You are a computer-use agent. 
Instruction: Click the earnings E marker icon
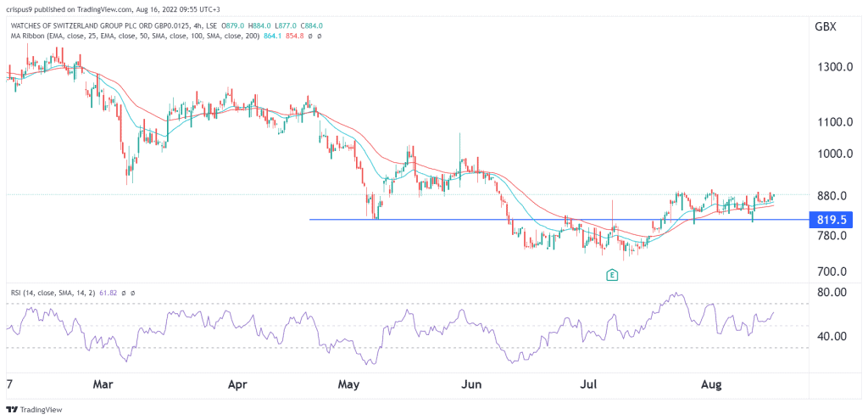(x=612, y=274)
